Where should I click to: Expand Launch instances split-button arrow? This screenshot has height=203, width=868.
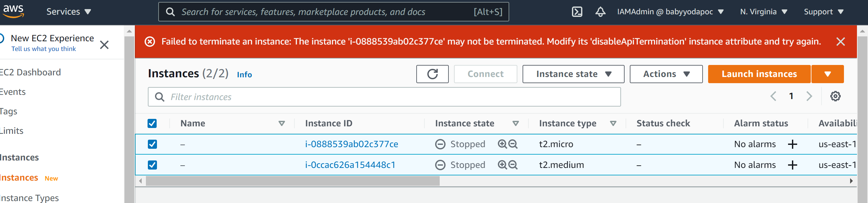(x=827, y=74)
